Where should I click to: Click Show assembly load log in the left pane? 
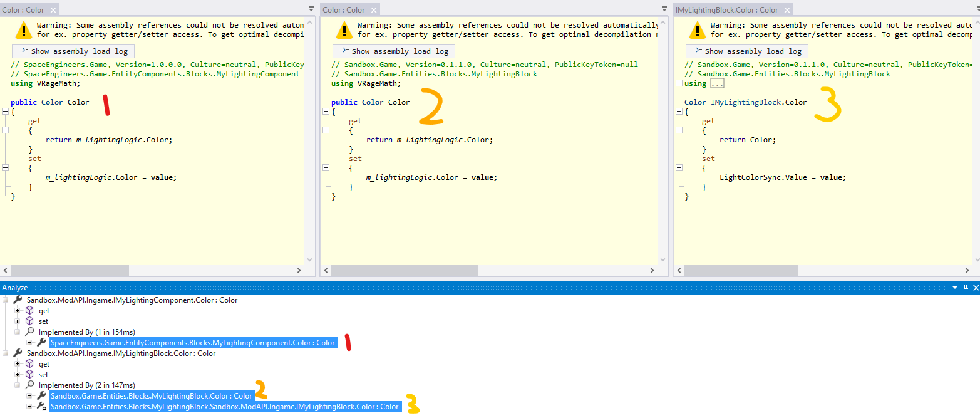(73, 51)
